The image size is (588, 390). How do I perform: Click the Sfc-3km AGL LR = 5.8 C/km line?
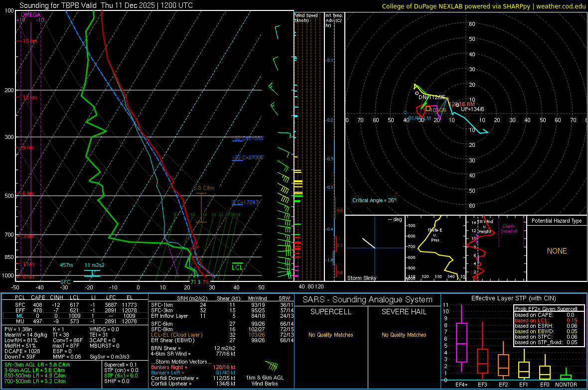[x=37, y=365]
